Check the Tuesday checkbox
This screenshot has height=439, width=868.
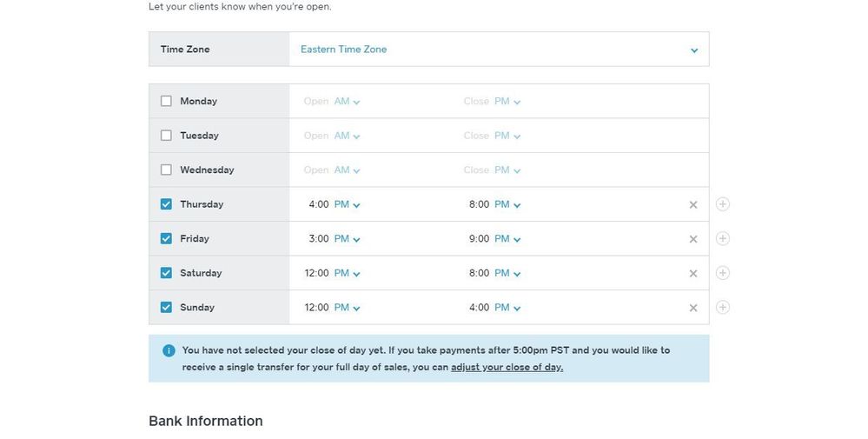click(x=166, y=136)
